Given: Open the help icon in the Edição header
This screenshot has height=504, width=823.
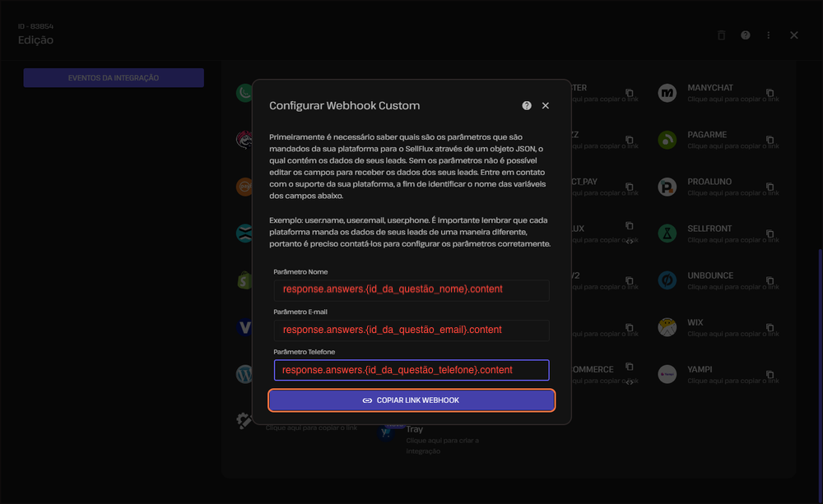Looking at the screenshot, I should (x=745, y=35).
